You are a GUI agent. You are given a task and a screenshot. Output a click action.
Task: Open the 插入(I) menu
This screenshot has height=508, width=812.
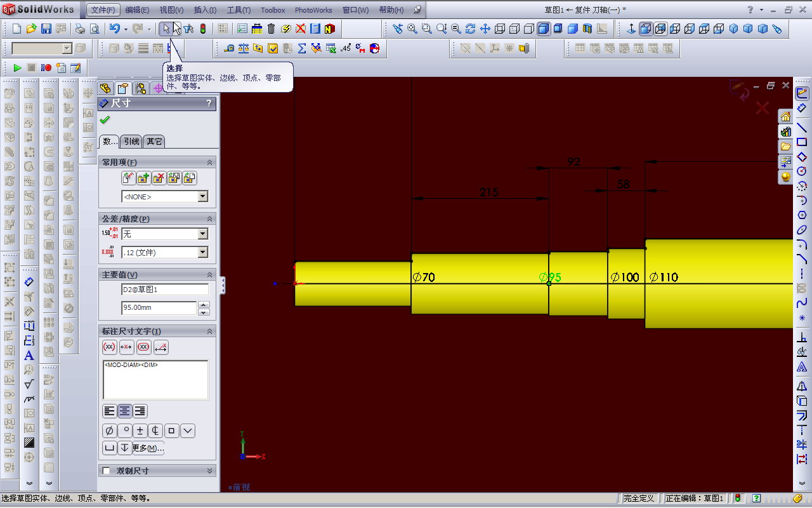205,10
